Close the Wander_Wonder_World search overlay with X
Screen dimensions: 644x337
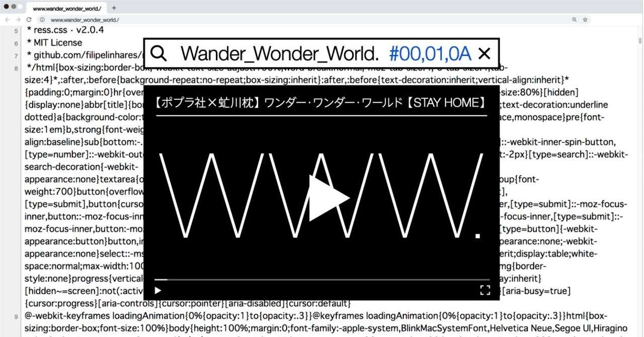tap(484, 53)
